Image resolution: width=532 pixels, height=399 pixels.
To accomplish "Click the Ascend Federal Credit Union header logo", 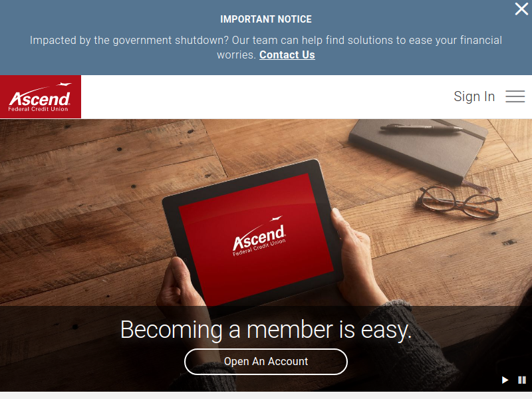I will tap(41, 96).
